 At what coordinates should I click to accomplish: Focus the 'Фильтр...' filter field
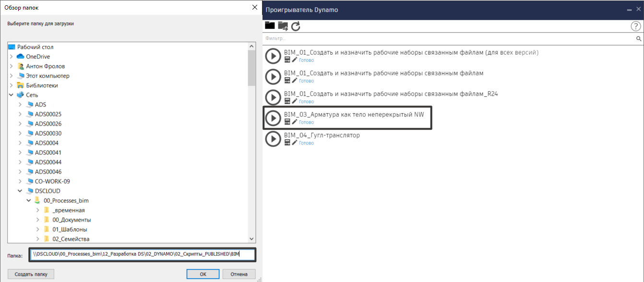tap(449, 38)
